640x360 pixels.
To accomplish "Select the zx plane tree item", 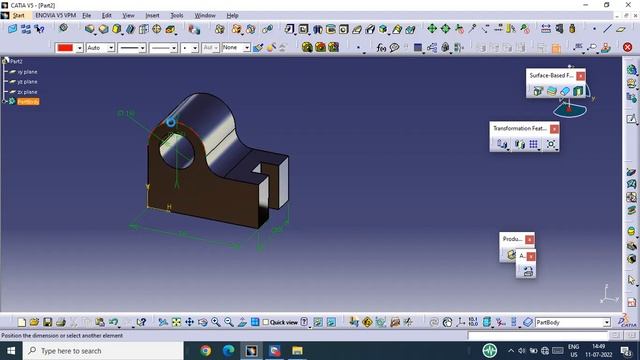I will [x=27, y=92].
